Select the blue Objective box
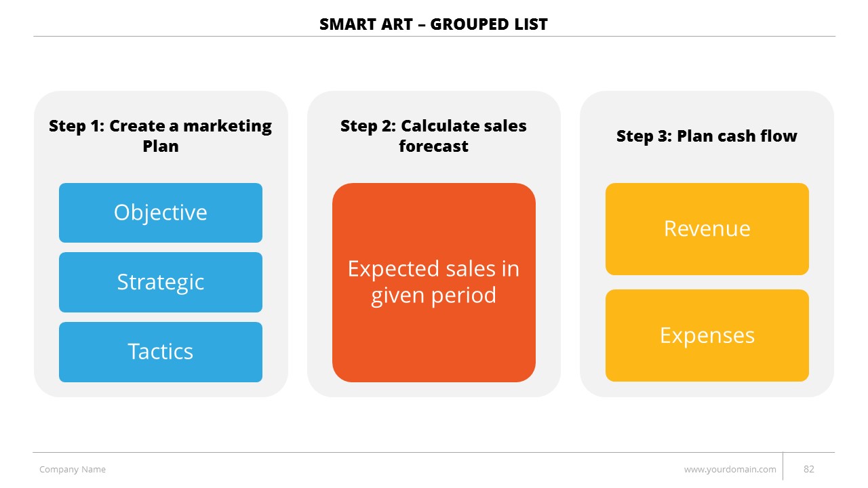The image size is (868, 488). point(161,213)
